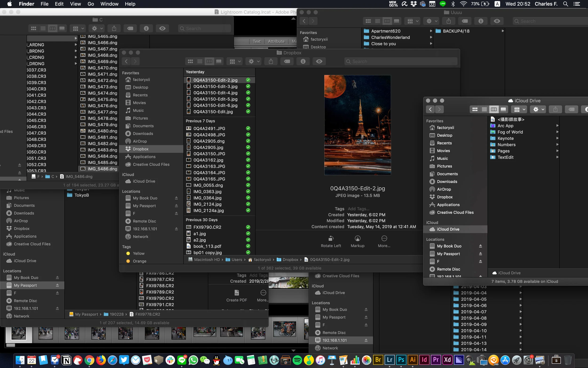Viewport: 588px width, 368px height.
Task: Open Markup for the previewed image
Action: click(358, 241)
